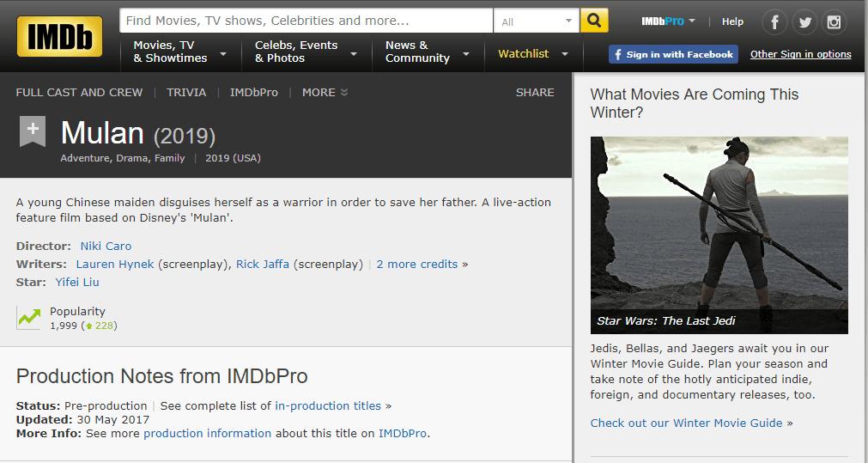Open the IMDbPro link in More Info
The image size is (868, 463).
403,433
